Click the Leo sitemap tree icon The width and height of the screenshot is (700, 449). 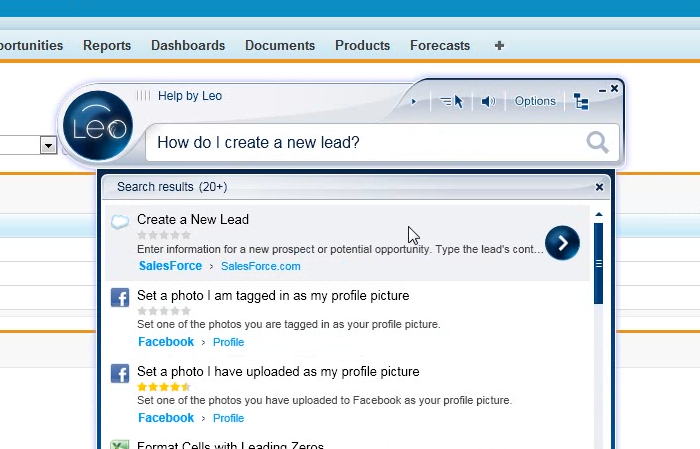[582, 101]
